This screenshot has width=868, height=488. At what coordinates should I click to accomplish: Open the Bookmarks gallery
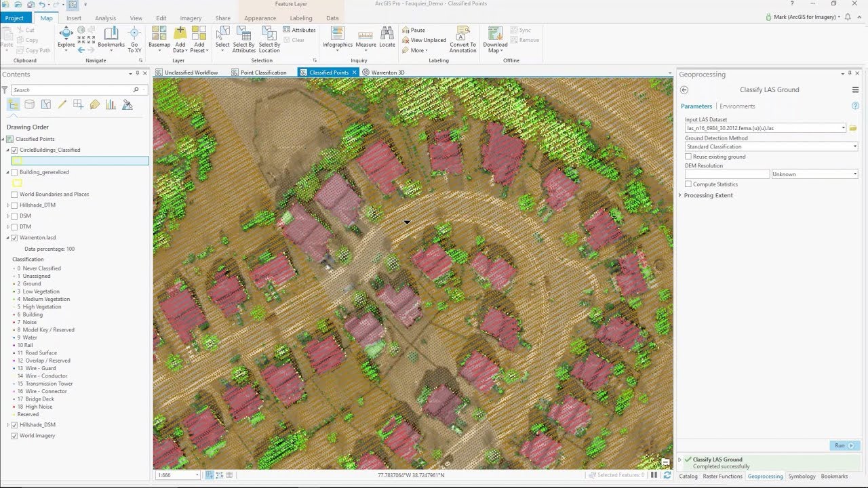(x=111, y=39)
